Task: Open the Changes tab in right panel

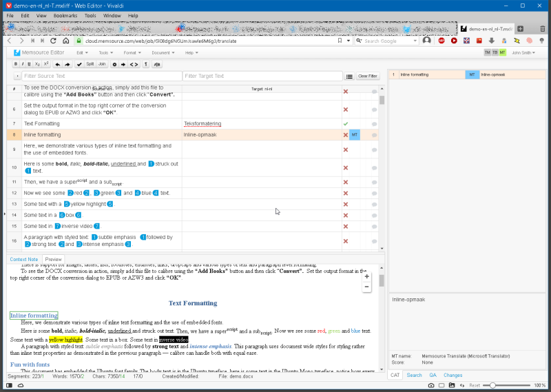Action: (453, 375)
